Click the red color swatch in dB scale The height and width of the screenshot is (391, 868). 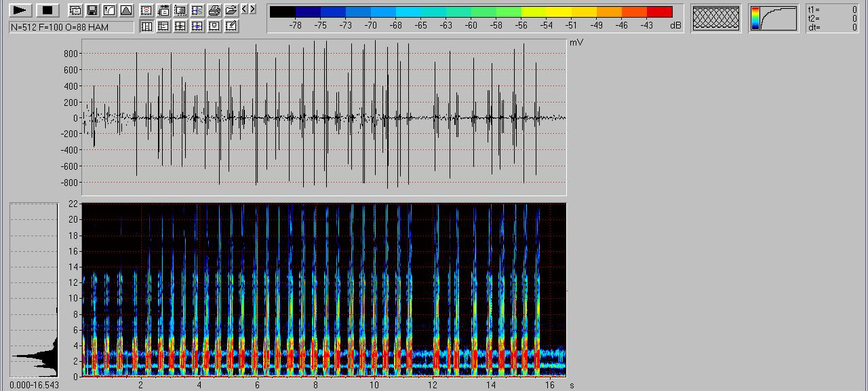[659, 12]
